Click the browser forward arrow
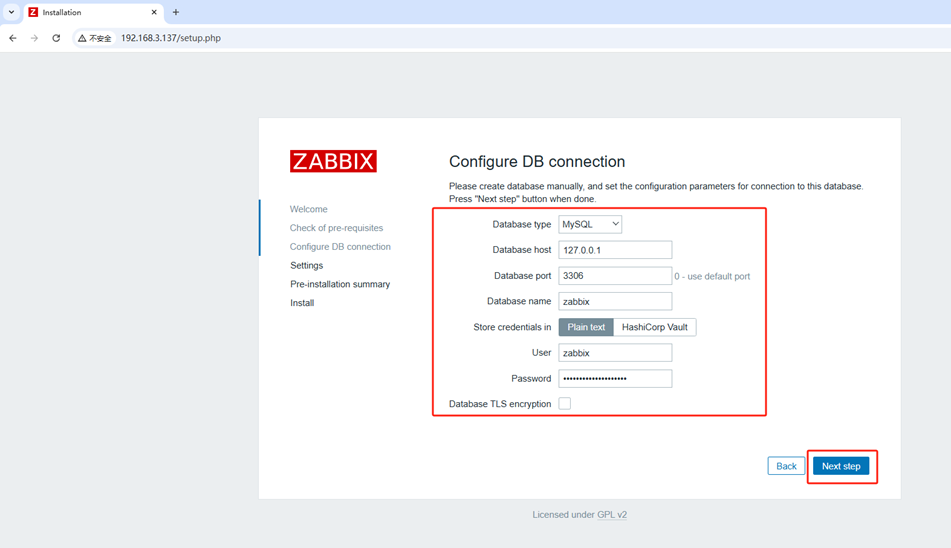The width and height of the screenshot is (951, 548). tap(35, 38)
